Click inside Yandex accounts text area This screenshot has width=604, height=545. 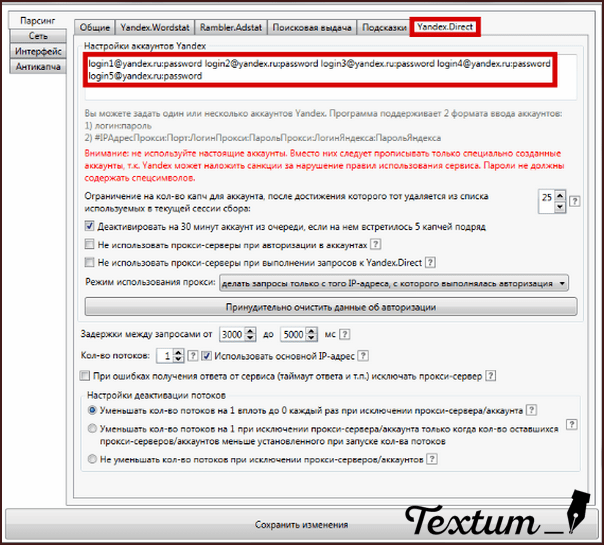pyautogui.click(x=331, y=77)
